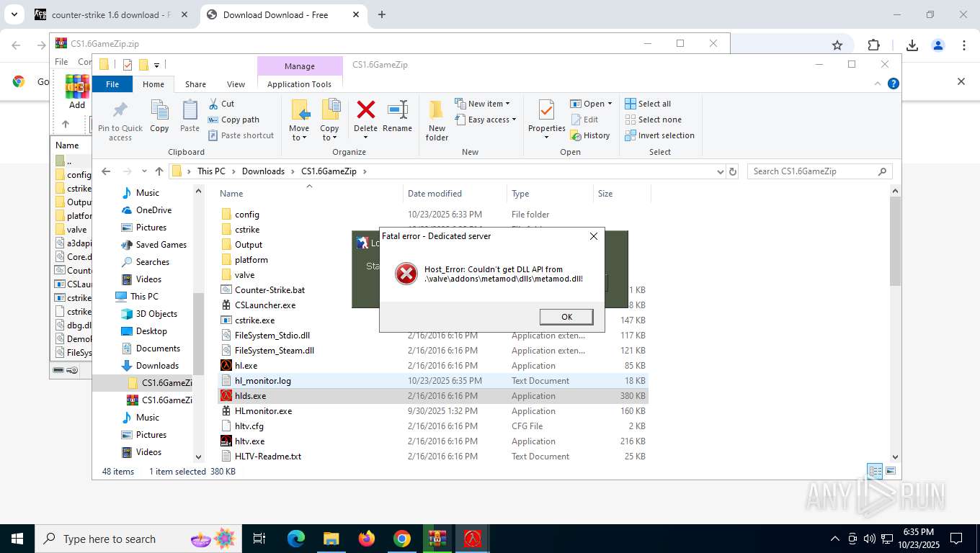
Task: Open Application Tools tab
Action: coord(299,84)
